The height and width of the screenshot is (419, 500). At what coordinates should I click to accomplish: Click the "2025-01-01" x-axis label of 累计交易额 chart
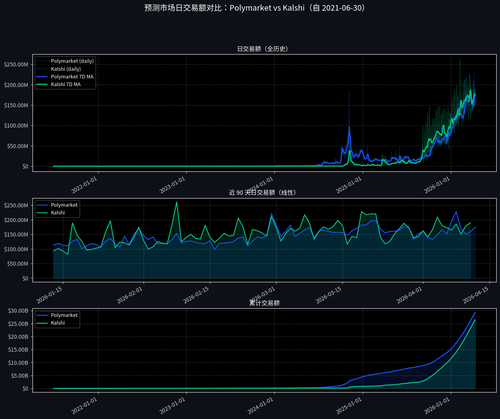point(348,406)
